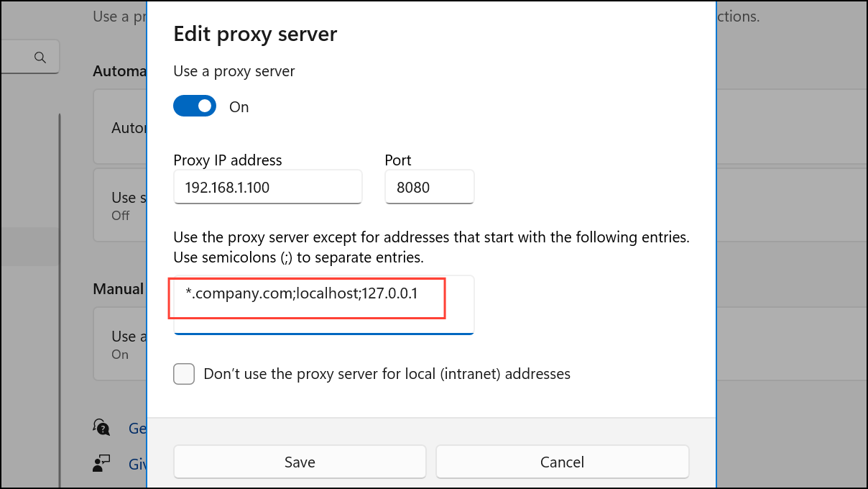Click the Port number field
Screen dimensions: 868x489
[x=429, y=188]
